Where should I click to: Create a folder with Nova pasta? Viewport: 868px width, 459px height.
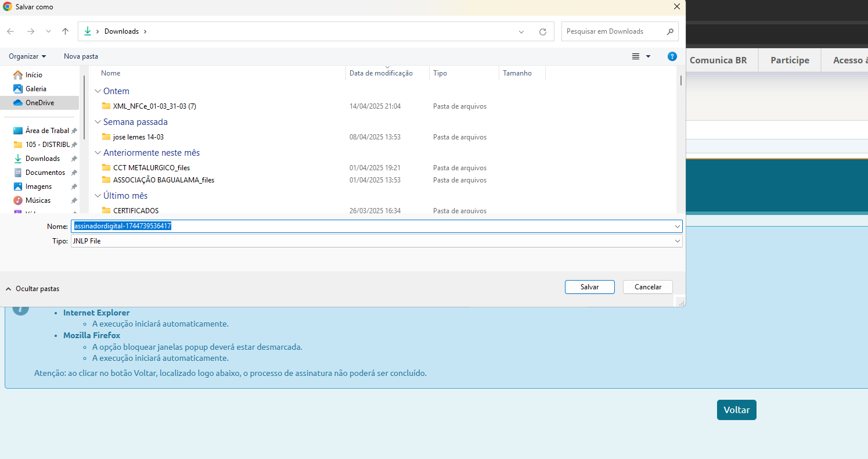pyautogui.click(x=81, y=56)
